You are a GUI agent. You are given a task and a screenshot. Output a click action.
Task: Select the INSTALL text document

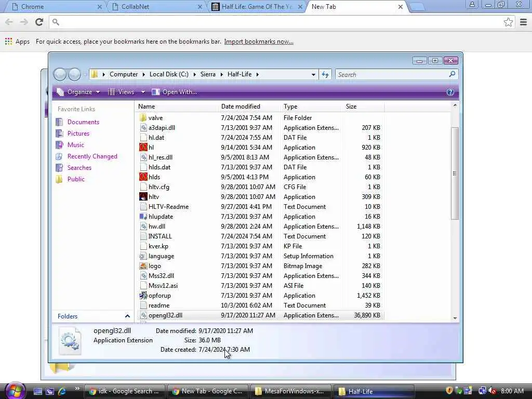[160, 236]
